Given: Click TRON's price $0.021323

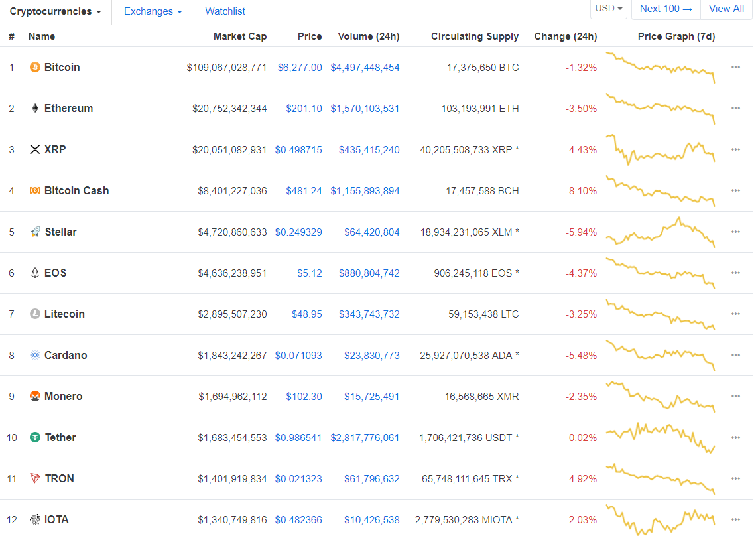Looking at the screenshot, I should tap(298, 479).
